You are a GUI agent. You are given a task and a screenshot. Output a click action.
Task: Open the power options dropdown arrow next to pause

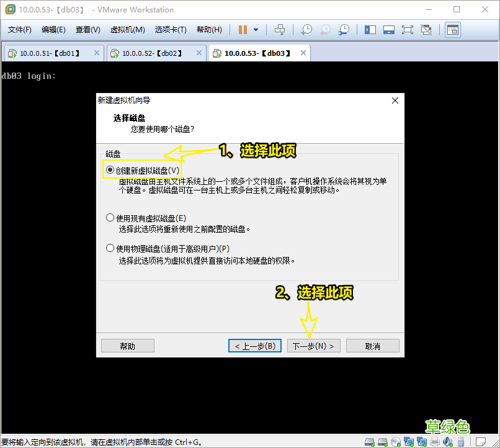pos(256,30)
